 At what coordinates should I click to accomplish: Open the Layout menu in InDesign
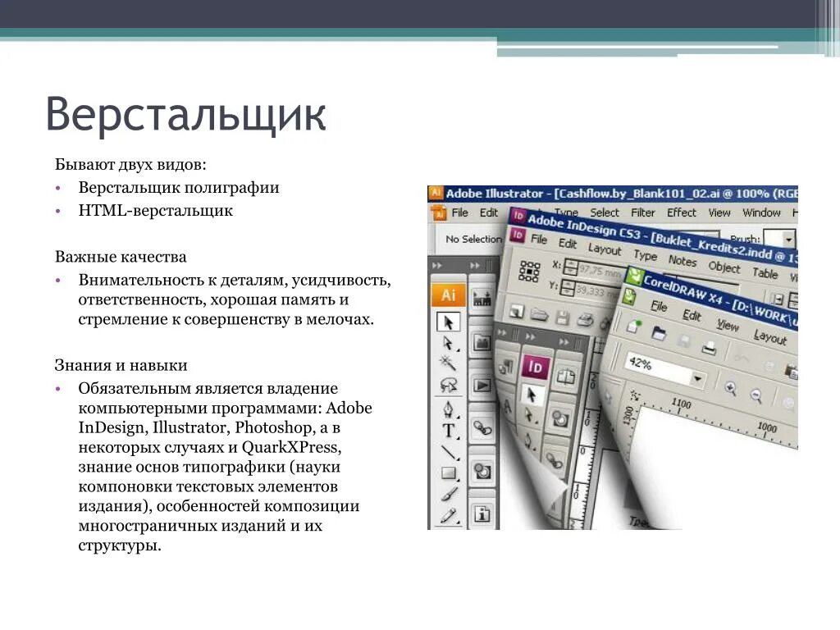(x=605, y=249)
